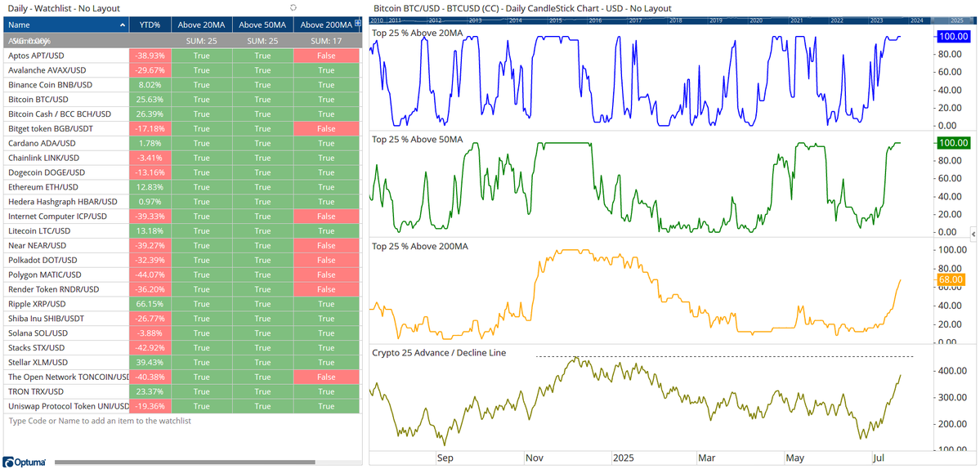This screenshot has height=469, width=980.
Task: Click the 'Top 25 % Above 50MA' chart label
Action: pos(417,139)
